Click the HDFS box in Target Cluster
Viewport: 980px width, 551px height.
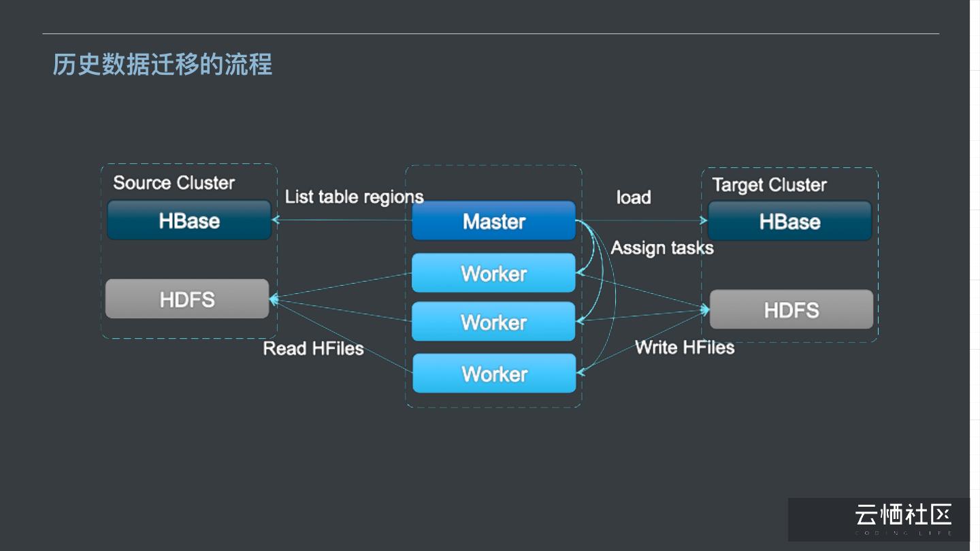[x=791, y=310]
